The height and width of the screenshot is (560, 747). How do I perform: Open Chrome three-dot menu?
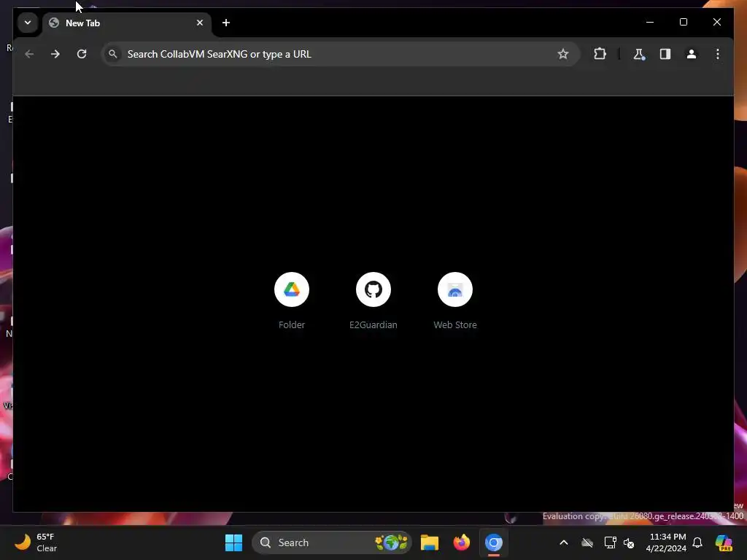click(718, 54)
